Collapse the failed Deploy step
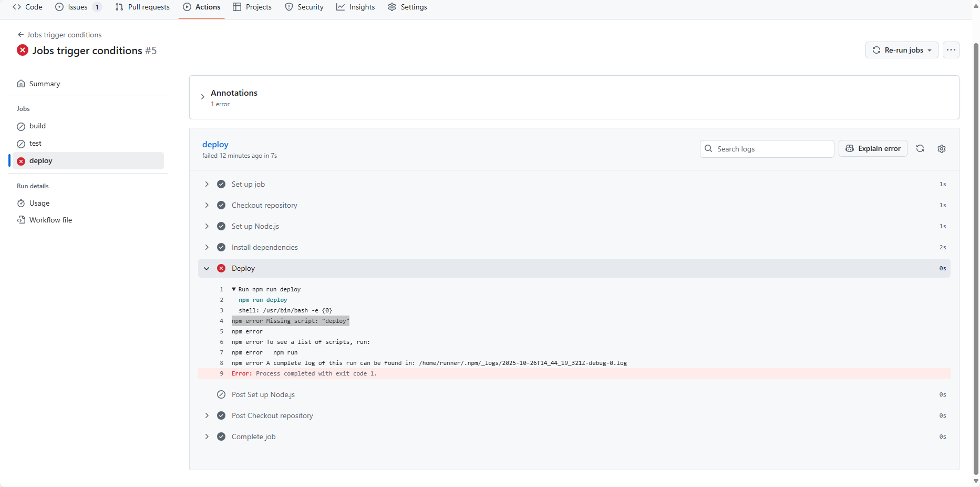Image resolution: width=980 pixels, height=487 pixels. (207, 268)
